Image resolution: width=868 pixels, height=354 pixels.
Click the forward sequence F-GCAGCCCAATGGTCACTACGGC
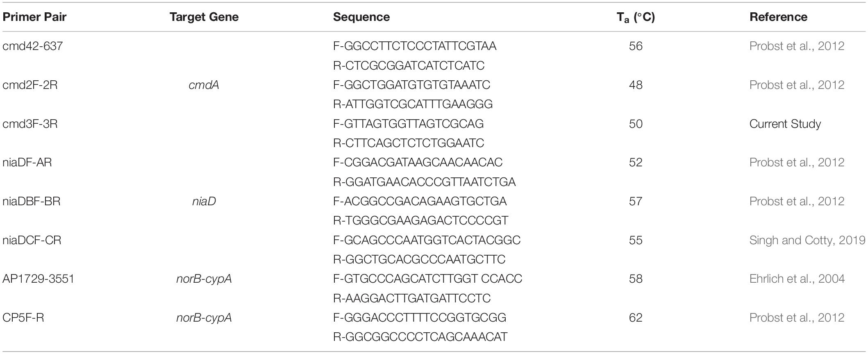[x=427, y=240]
